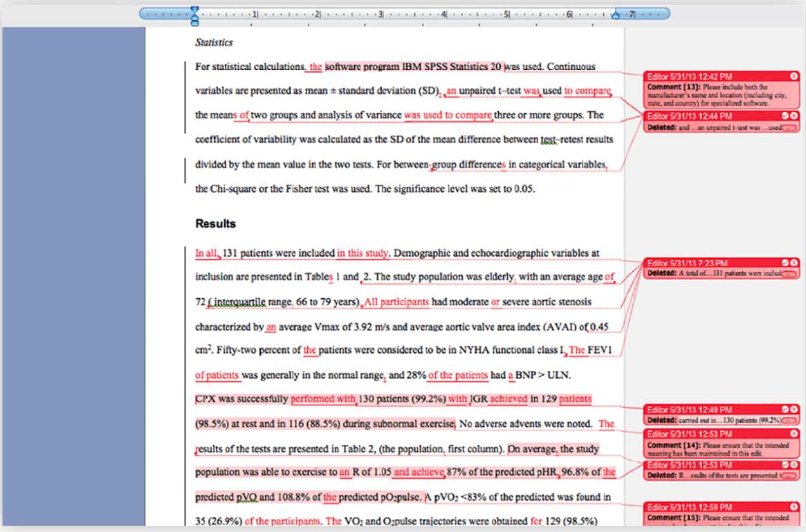Reject the 7:23 PM deletion change
806x532 pixels.
(794, 262)
